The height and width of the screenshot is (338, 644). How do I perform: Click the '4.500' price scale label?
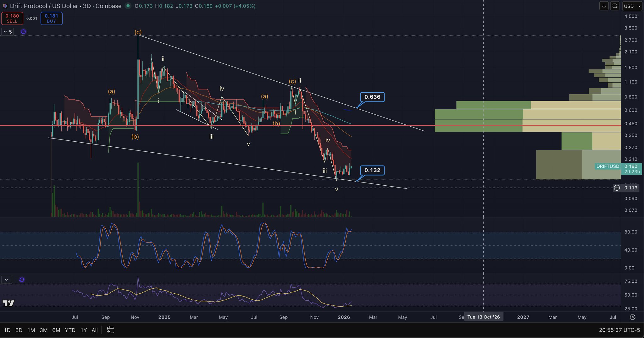click(631, 16)
